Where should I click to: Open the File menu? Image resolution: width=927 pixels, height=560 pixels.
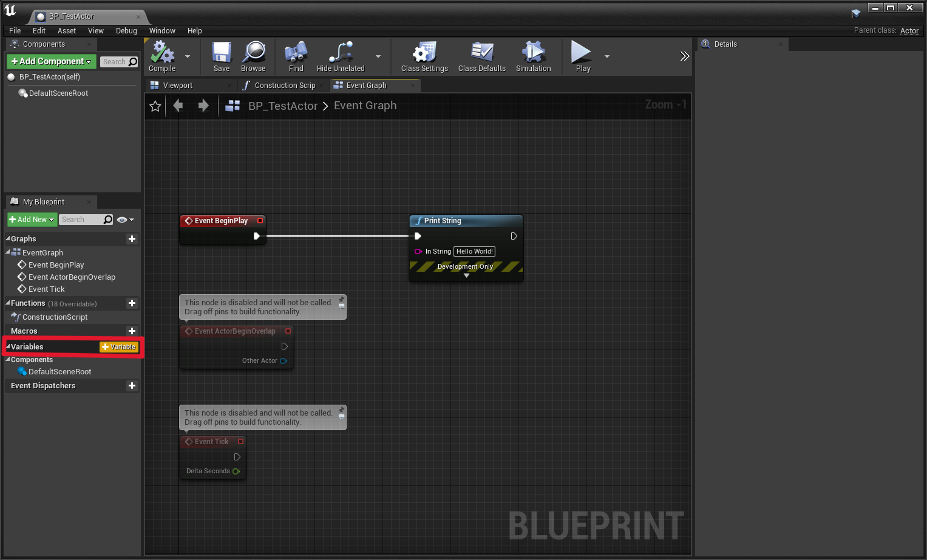pyautogui.click(x=15, y=31)
